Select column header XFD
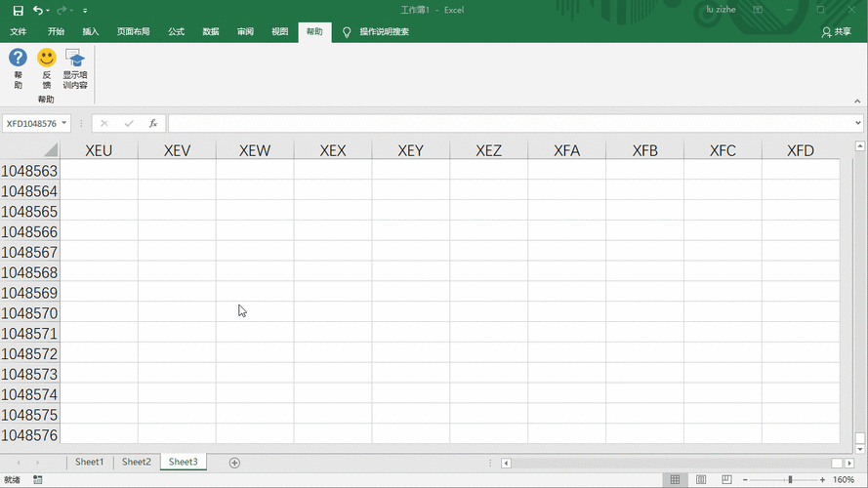This screenshot has width=868, height=488. click(x=801, y=150)
